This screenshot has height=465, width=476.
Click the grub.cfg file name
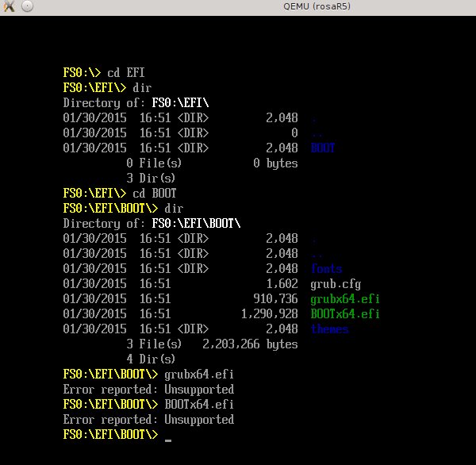click(336, 284)
